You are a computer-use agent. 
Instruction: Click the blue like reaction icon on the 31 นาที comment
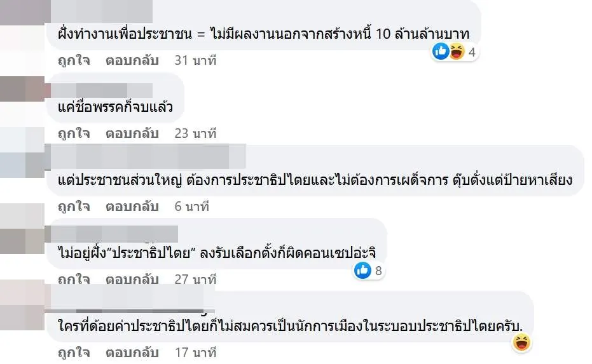pos(441,51)
